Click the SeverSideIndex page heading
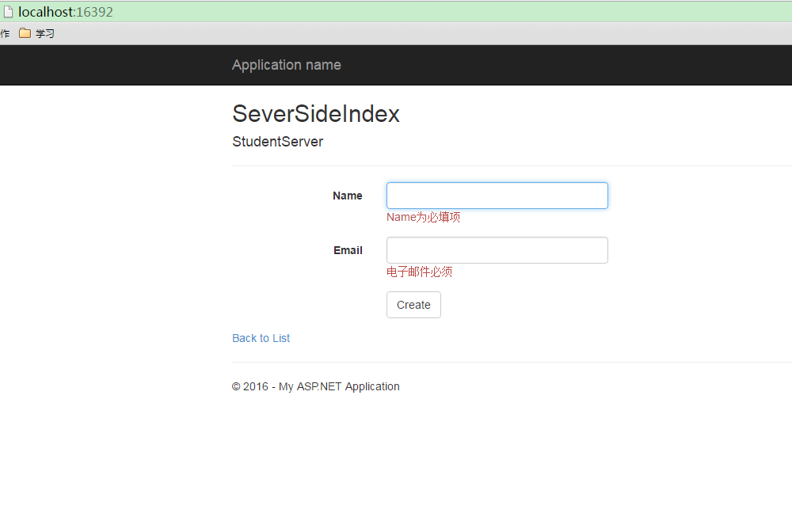The image size is (792, 532). pyautogui.click(x=316, y=113)
